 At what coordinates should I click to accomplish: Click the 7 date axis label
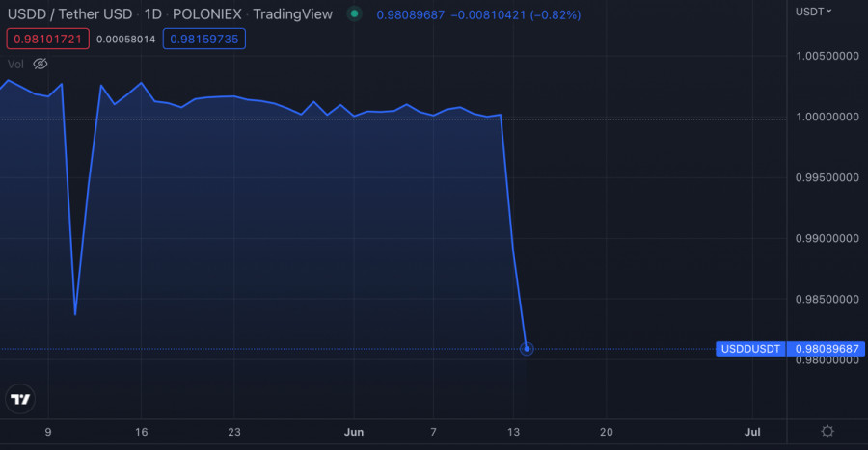pyautogui.click(x=433, y=432)
